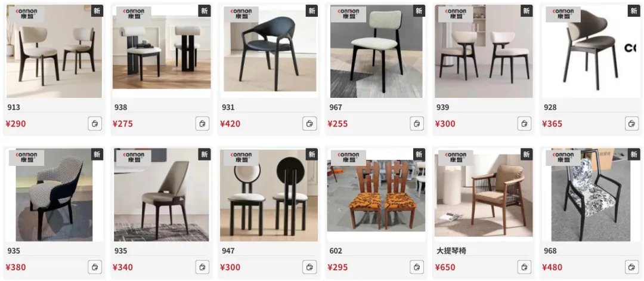Click cart icon for chair 947
The height and width of the screenshot is (281, 644).
[x=309, y=267]
